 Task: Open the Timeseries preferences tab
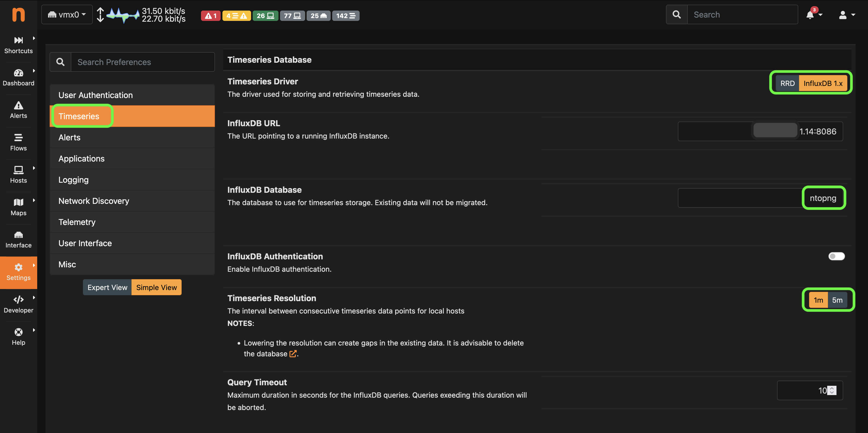coord(132,116)
